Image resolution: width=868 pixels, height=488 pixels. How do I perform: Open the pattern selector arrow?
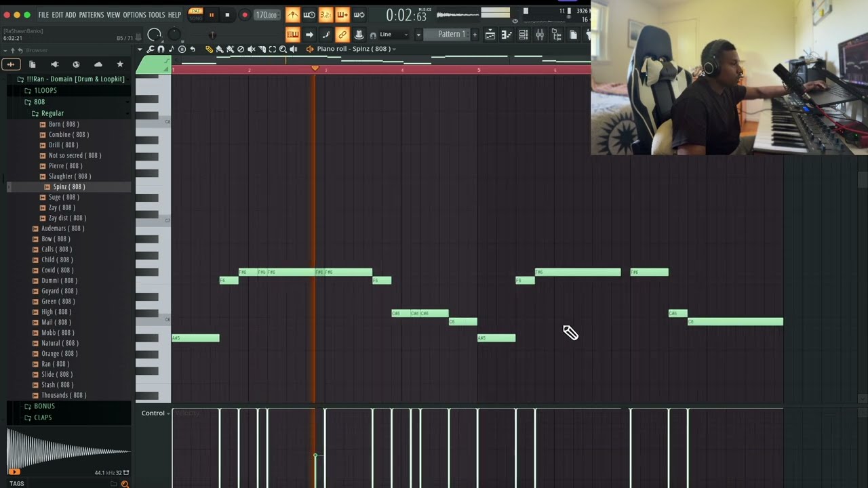(x=418, y=35)
